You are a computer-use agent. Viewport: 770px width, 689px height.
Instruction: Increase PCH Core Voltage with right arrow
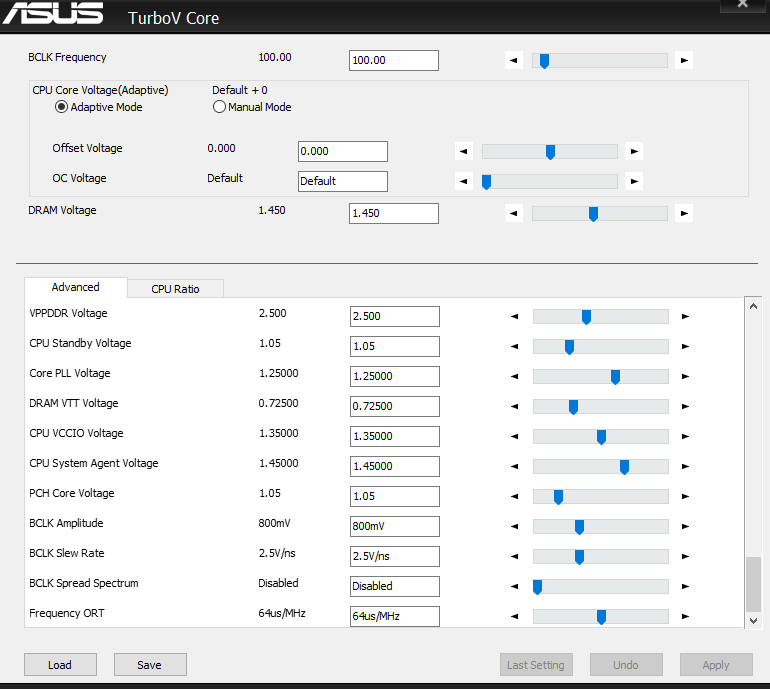686,496
